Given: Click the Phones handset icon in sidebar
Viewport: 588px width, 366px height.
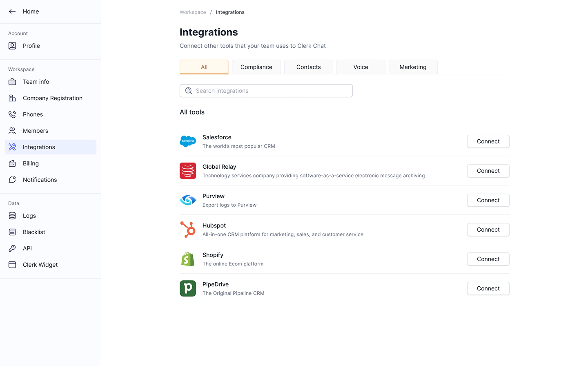Looking at the screenshot, I should pyautogui.click(x=12, y=114).
